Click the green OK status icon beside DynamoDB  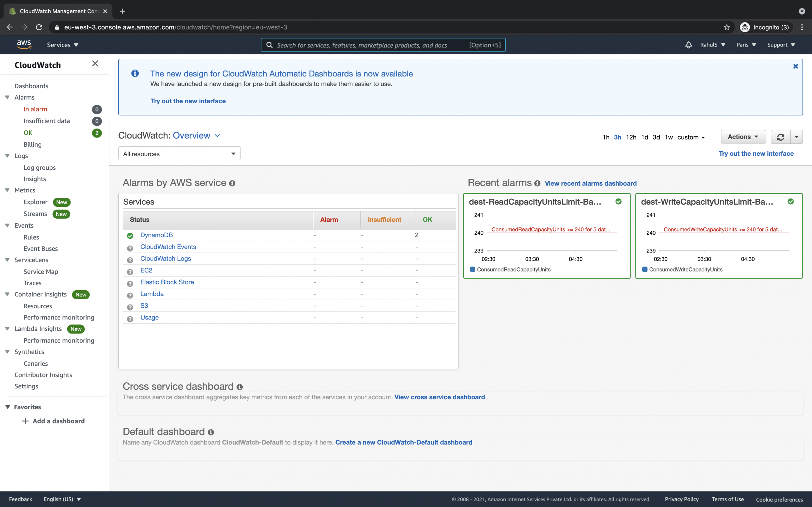pyautogui.click(x=130, y=236)
